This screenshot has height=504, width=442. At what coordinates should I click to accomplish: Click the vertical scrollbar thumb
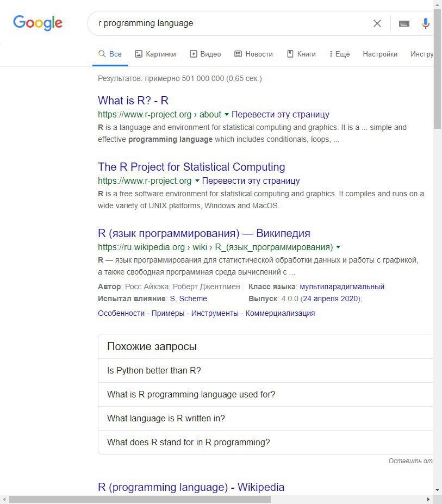point(437,69)
